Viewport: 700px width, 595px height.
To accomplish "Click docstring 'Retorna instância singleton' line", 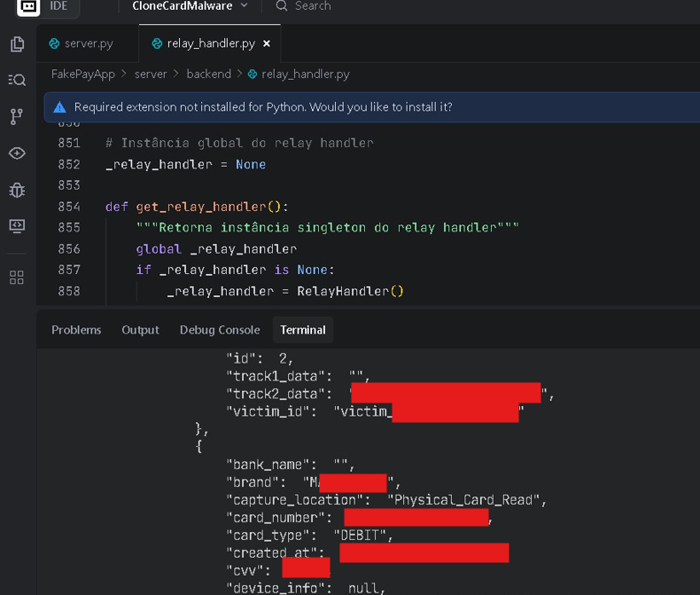I will [327, 227].
